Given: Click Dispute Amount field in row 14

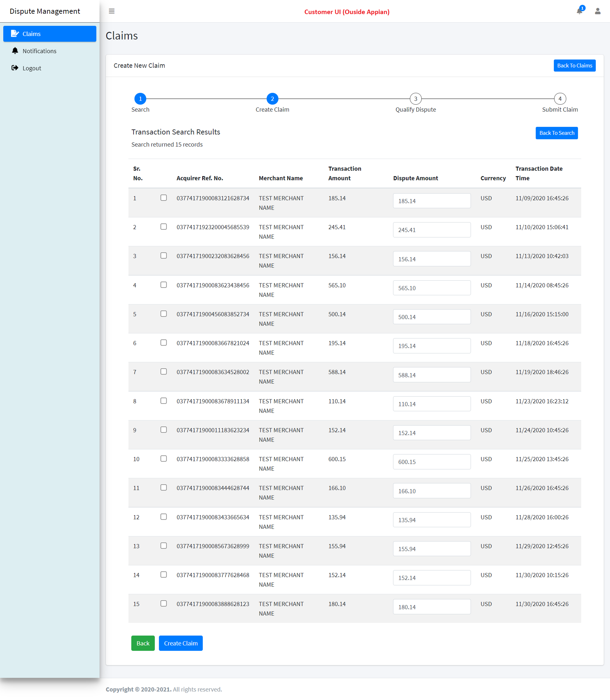Looking at the screenshot, I should 432,578.
